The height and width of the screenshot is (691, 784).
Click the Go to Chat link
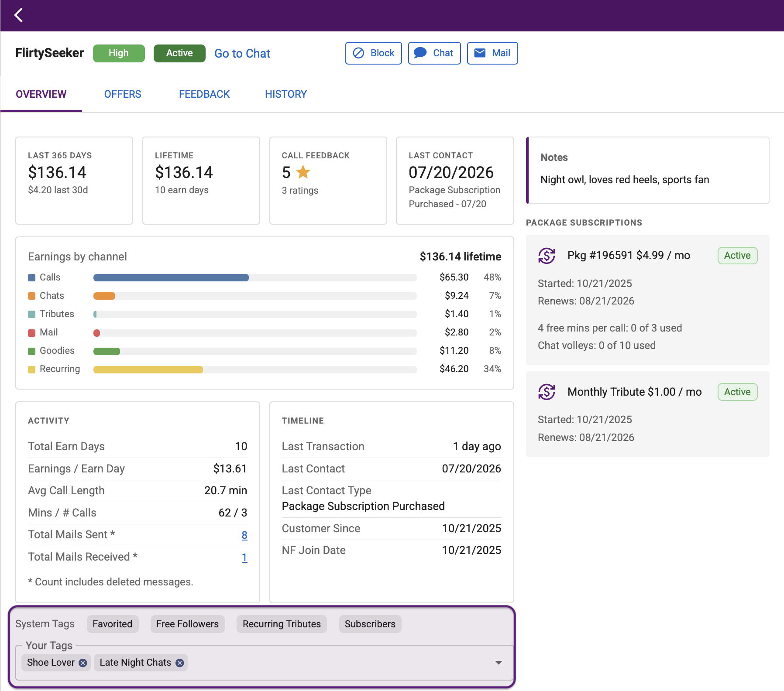click(242, 54)
